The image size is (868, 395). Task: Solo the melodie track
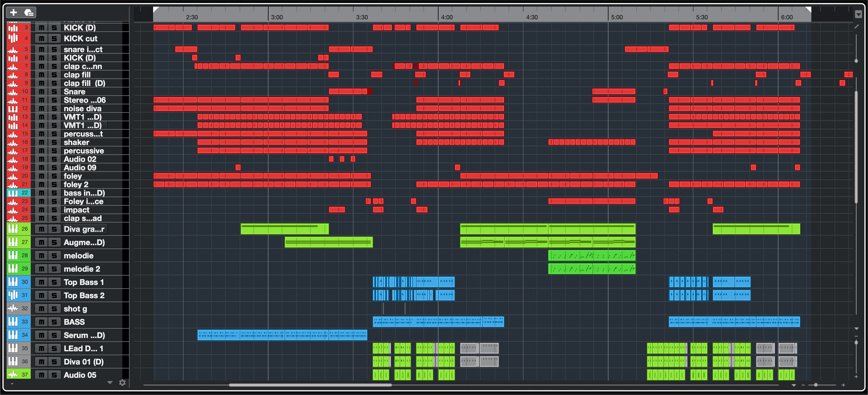[x=54, y=255]
